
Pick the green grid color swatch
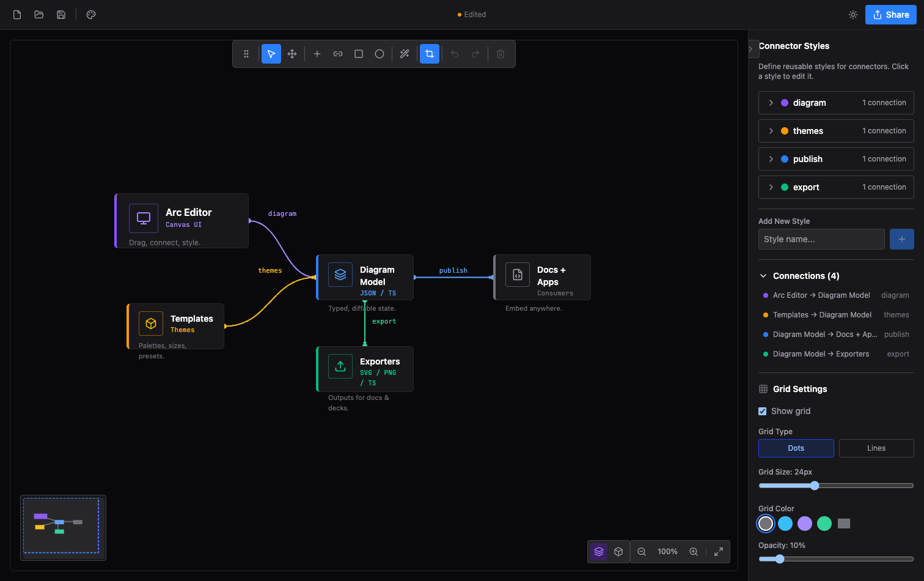click(x=824, y=524)
